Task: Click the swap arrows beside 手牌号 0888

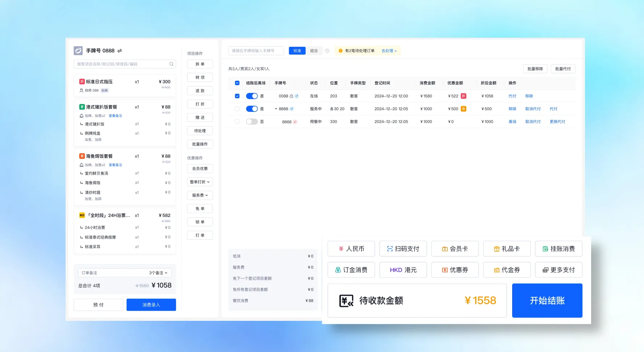Action: [120, 51]
